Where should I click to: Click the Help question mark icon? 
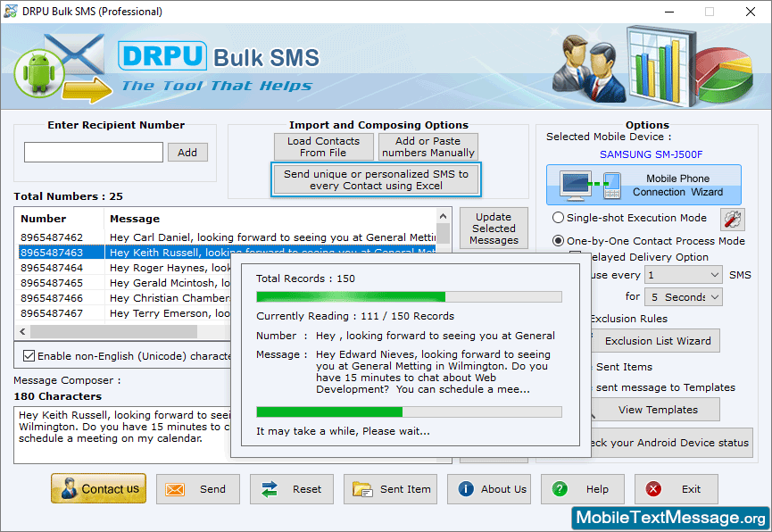point(560,488)
